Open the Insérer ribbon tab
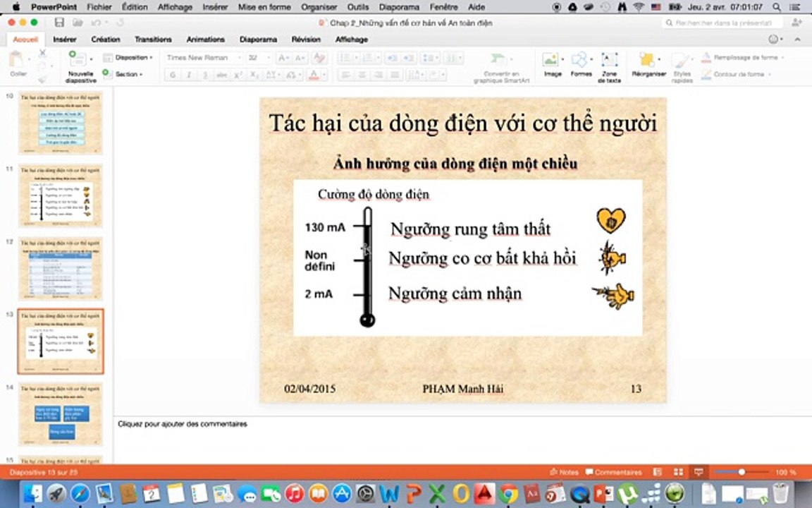This screenshot has height=508, width=812. (65, 40)
